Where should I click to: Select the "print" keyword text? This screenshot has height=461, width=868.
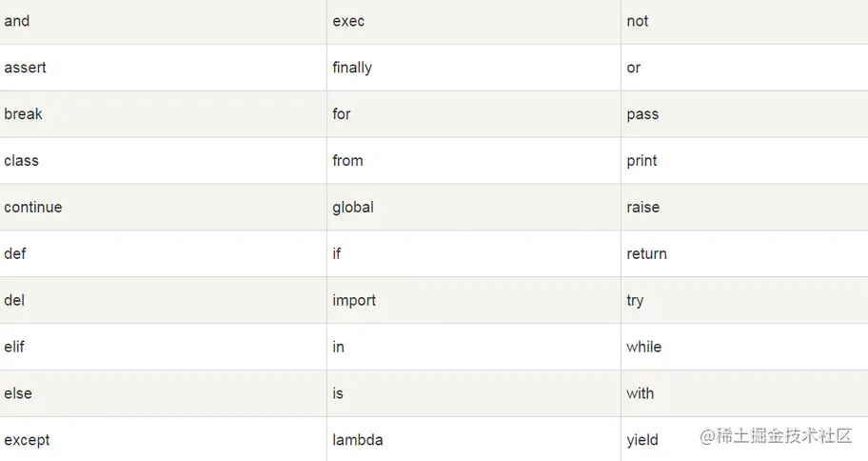[x=641, y=161]
